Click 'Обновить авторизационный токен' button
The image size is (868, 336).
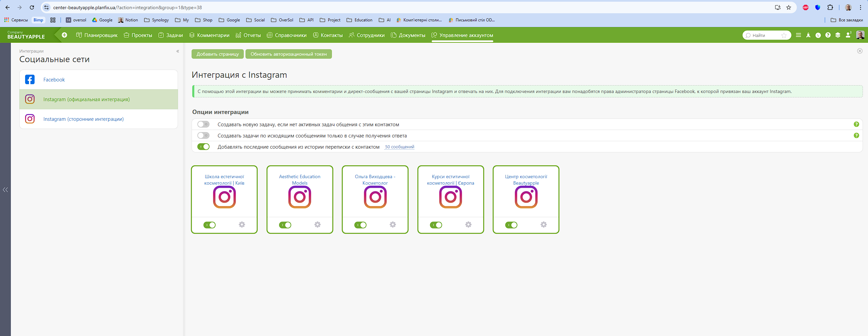coord(289,54)
